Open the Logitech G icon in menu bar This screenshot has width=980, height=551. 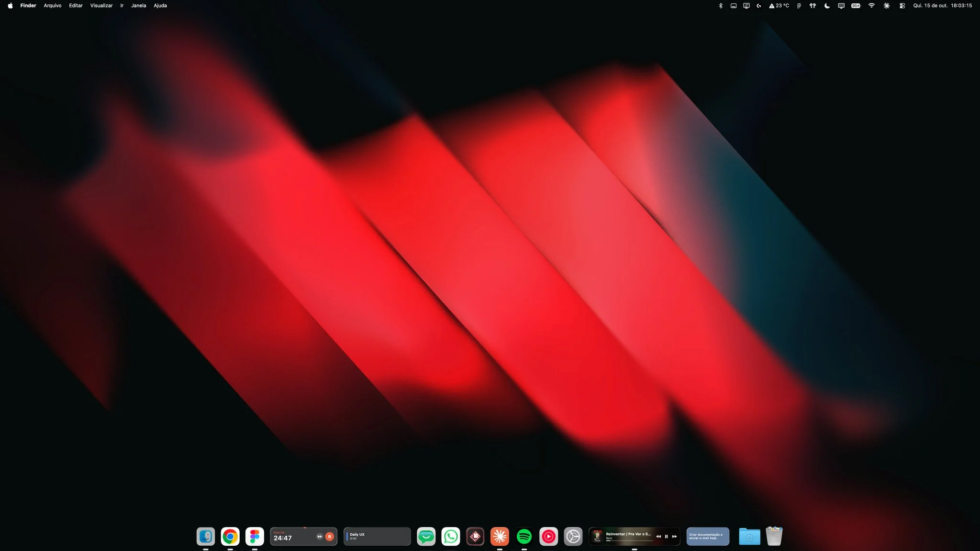[759, 6]
